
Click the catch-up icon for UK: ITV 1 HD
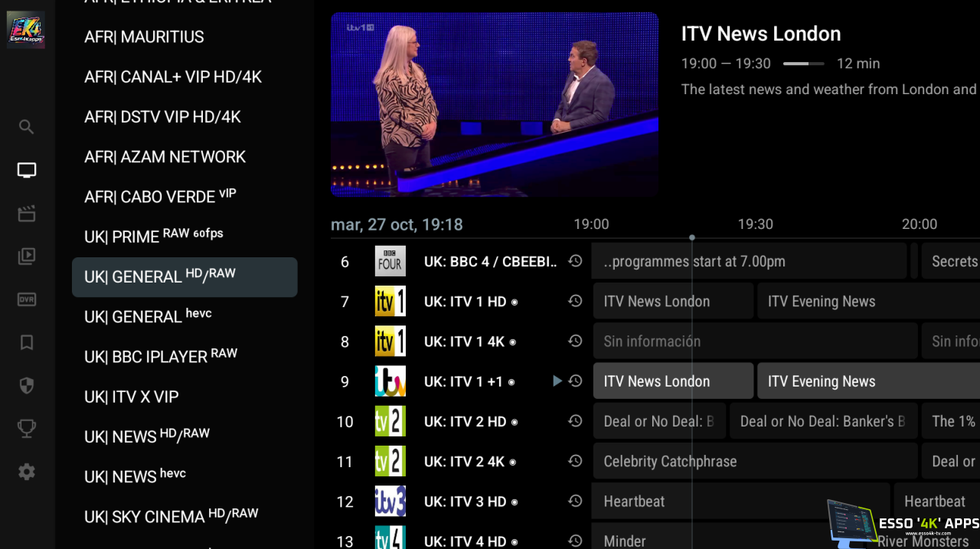coord(576,301)
